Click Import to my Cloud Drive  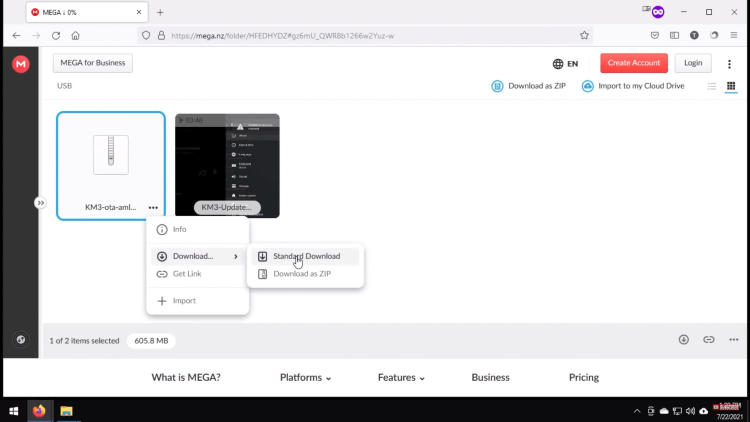[x=633, y=86]
